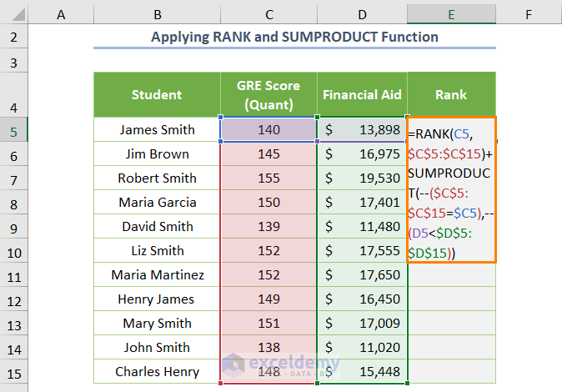Select the GRE Score (Quant) header cell

(268, 95)
